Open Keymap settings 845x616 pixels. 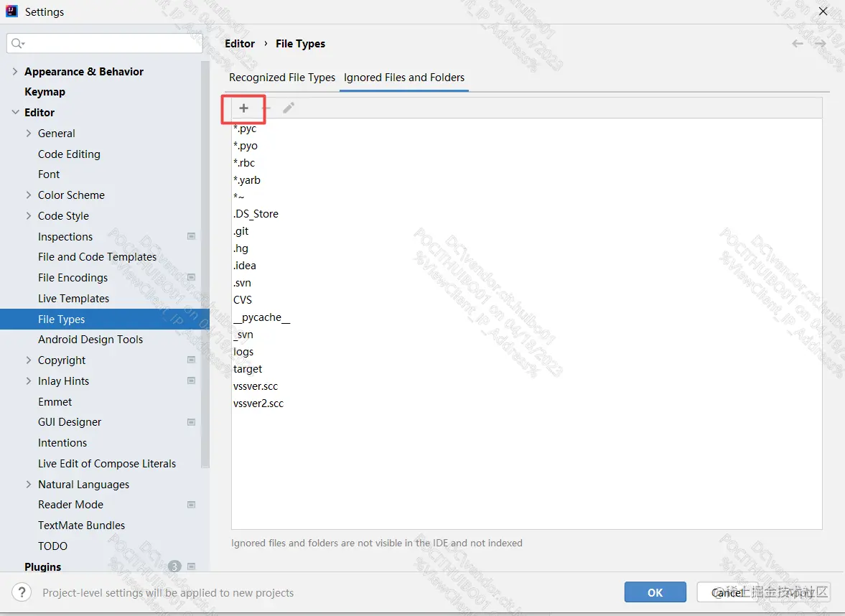click(x=45, y=92)
